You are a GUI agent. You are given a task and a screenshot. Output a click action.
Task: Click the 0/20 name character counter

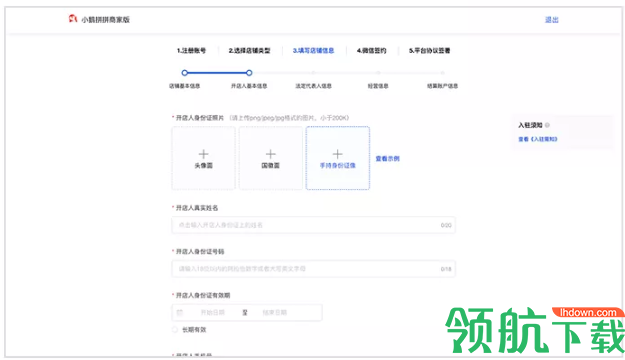[x=446, y=225]
